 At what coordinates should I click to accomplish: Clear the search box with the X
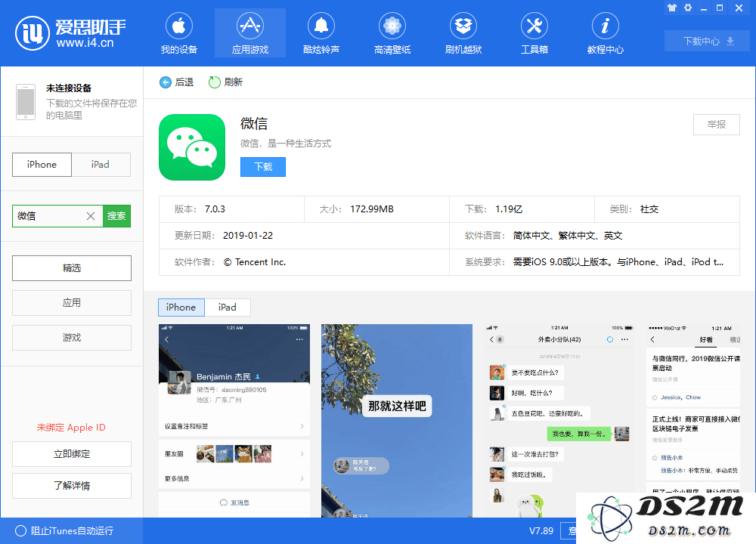(91, 216)
